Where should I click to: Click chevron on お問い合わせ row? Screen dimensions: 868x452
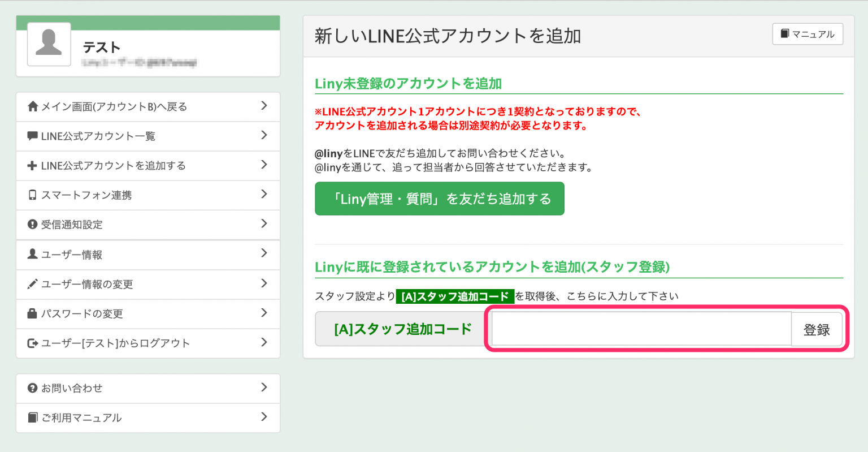click(x=264, y=388)
